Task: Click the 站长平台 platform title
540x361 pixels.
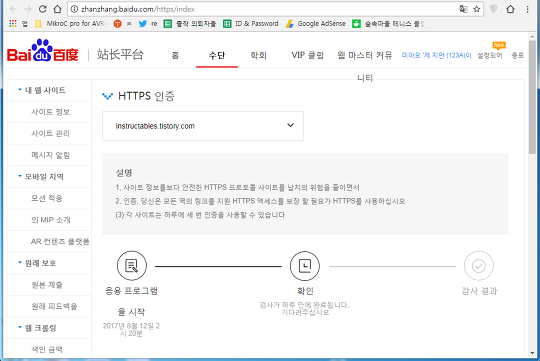Action: [x=120, y=54]
